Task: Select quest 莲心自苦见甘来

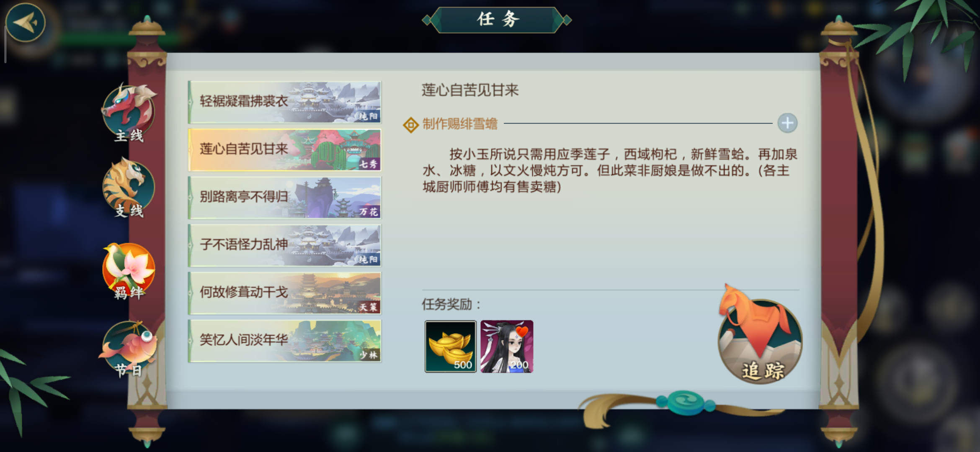Action: (x=285, y=150)
